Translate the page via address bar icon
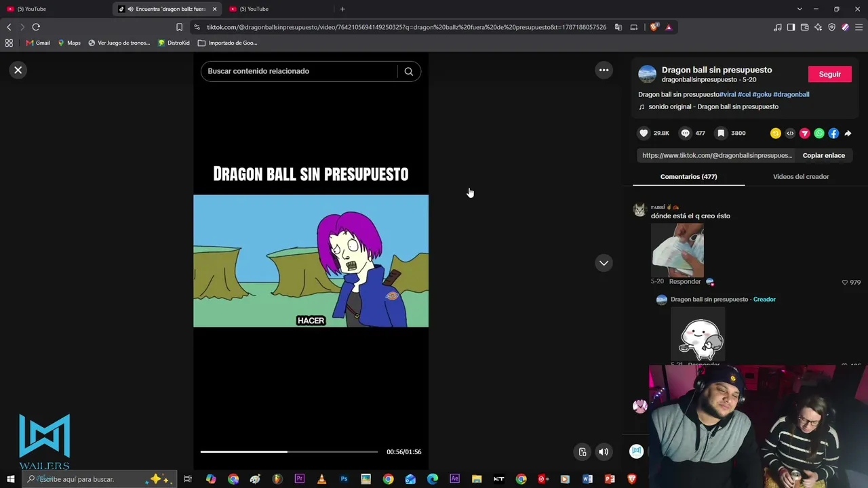Viewport: 868px width, 488px height. pyautogui.click(x=618, y=27)
